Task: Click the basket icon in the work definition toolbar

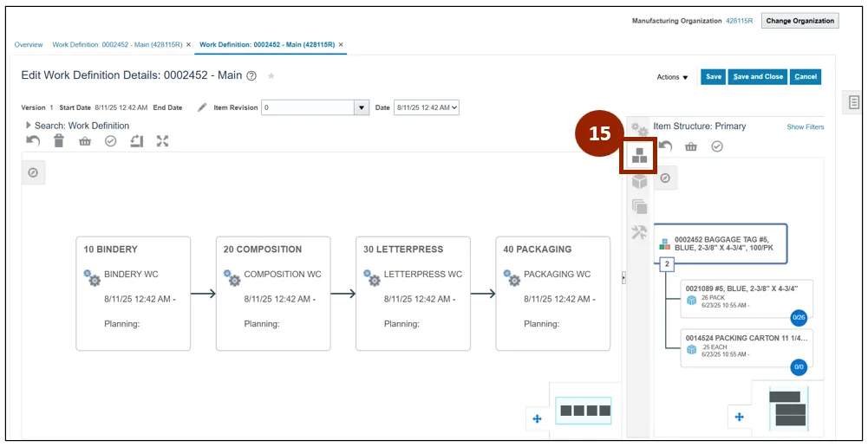Action: point(85,141)
